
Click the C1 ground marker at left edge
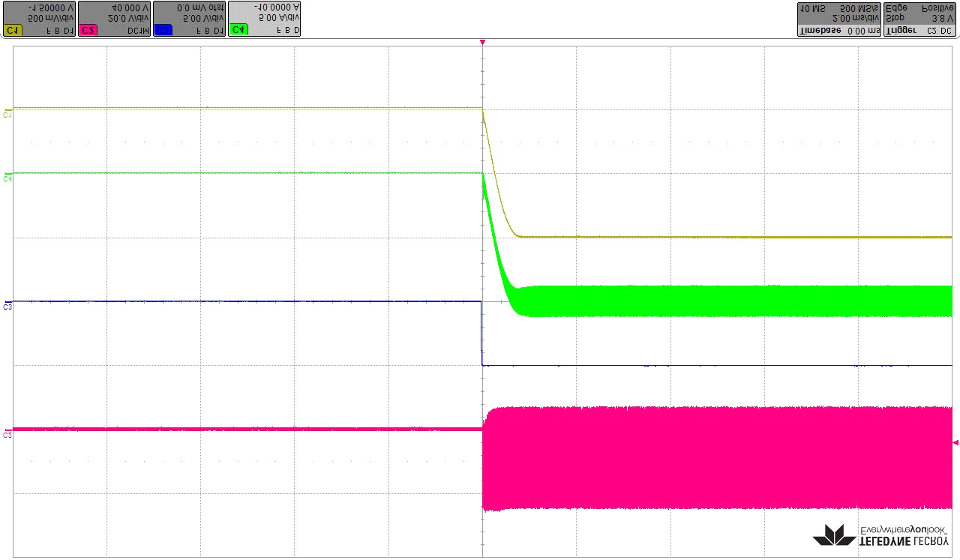coord(7,114)
